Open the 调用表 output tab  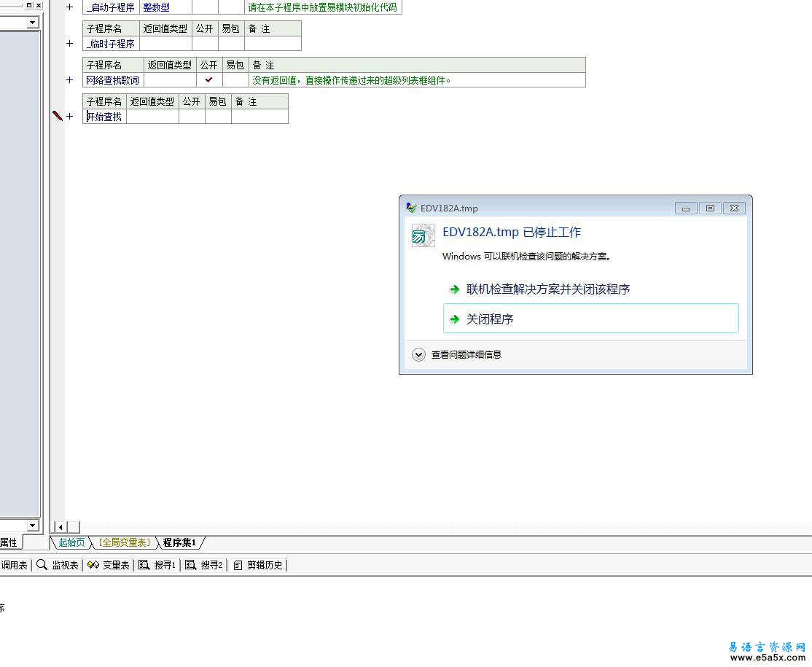pyautogui.click(x=14, y=565)
